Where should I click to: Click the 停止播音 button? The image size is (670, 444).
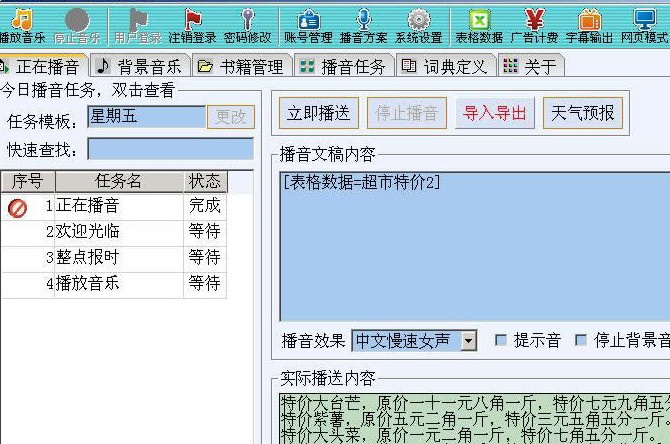pos(407,113)
